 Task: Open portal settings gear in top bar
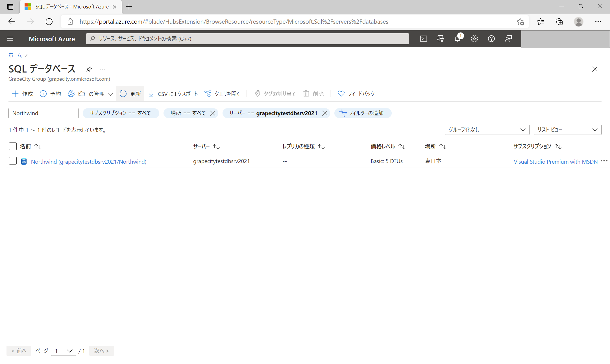(x=474, y=39)
